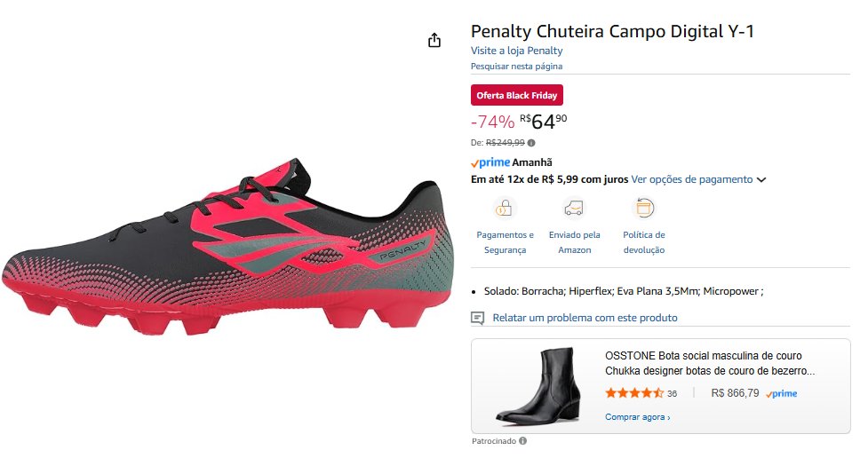
Task: Open the OSSTONE Bota social ad title
Action: pyautogui.click(x=710, y=362)
